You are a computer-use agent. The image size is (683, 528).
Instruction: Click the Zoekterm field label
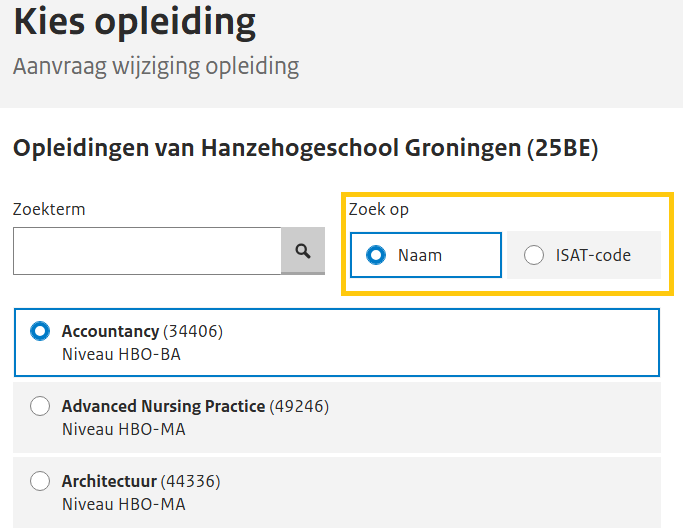pos(49,210)
